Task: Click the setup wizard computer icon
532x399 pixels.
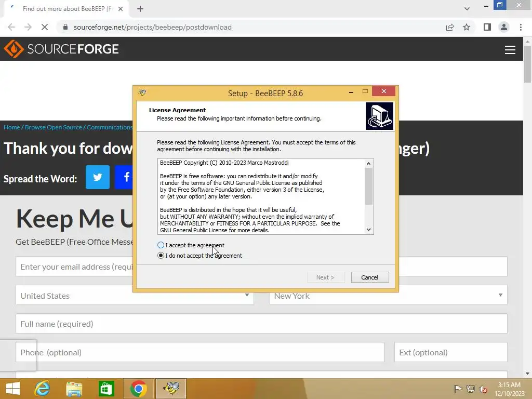Action: 379,116
